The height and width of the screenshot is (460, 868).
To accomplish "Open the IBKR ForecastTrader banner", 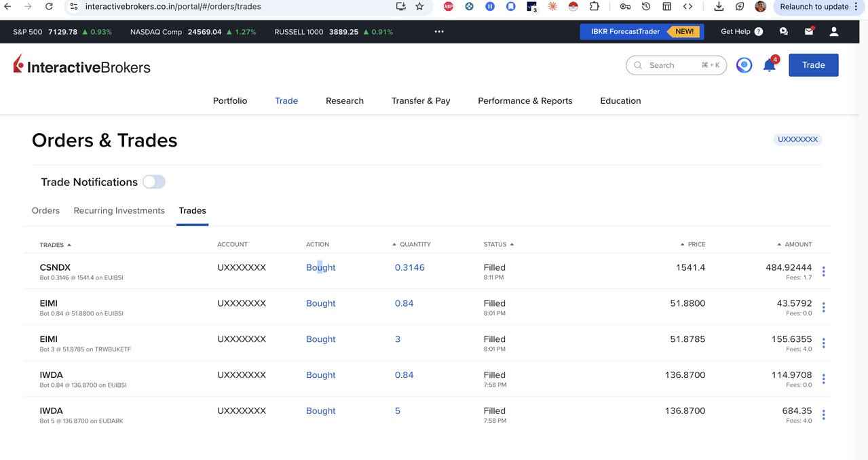I will pyautogui.click(x=641, y=31).
